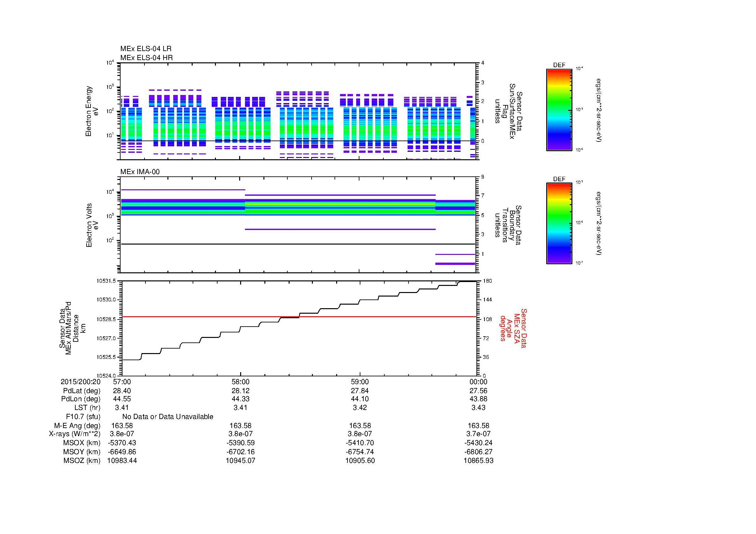
Task: Click the 'F10.7 (sfu)' row label
Action: [x=83, y=417]
